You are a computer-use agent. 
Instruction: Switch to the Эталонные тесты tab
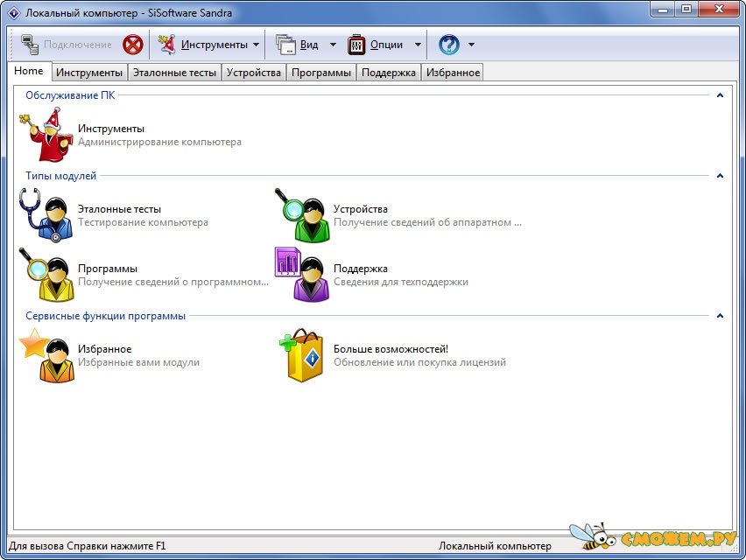(174, 73)
